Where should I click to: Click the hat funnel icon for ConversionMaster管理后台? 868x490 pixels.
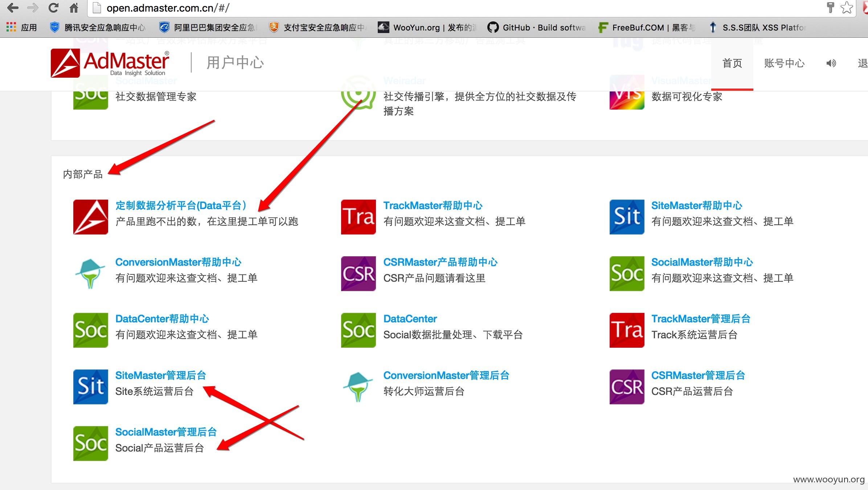(359, 387)
